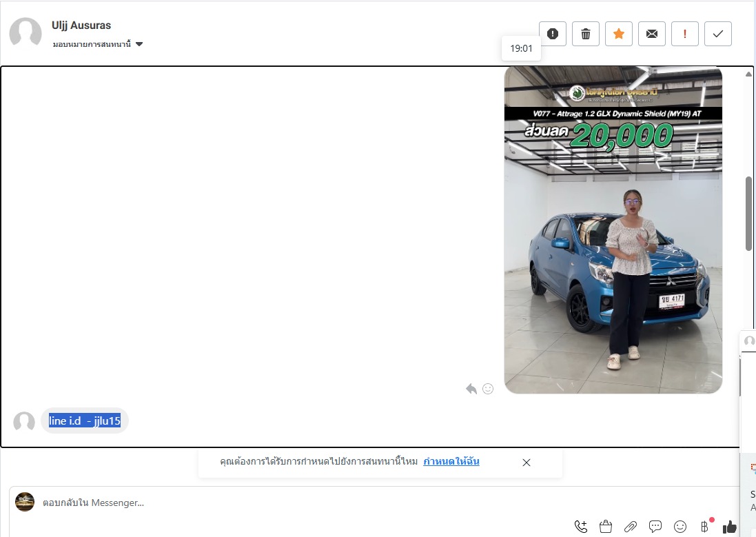Click the baht payment request icon
Viewport: 756px width, 537px height.
click(704, 527)
